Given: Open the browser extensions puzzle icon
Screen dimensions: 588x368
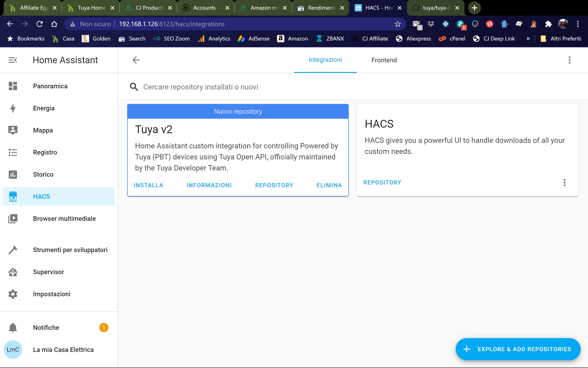Looking at the screenshot, I should coord(548,24).
